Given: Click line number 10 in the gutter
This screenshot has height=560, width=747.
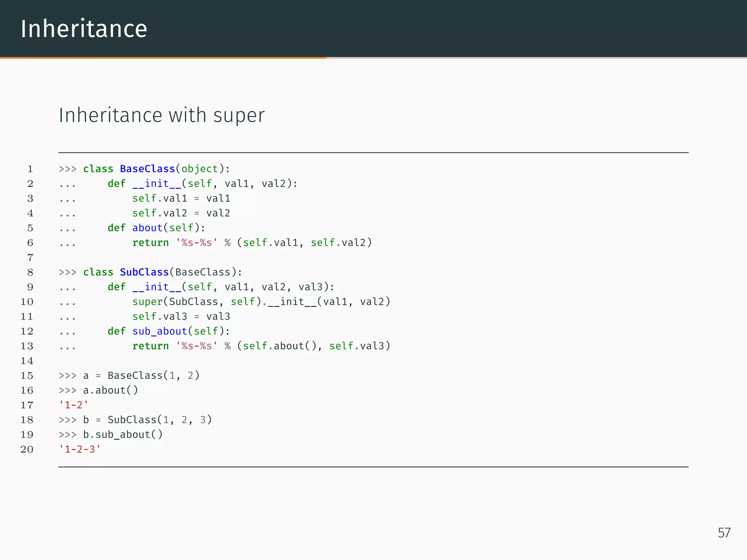Looking at the screenshot, I should pyautogui.click(x=27, y=302).
